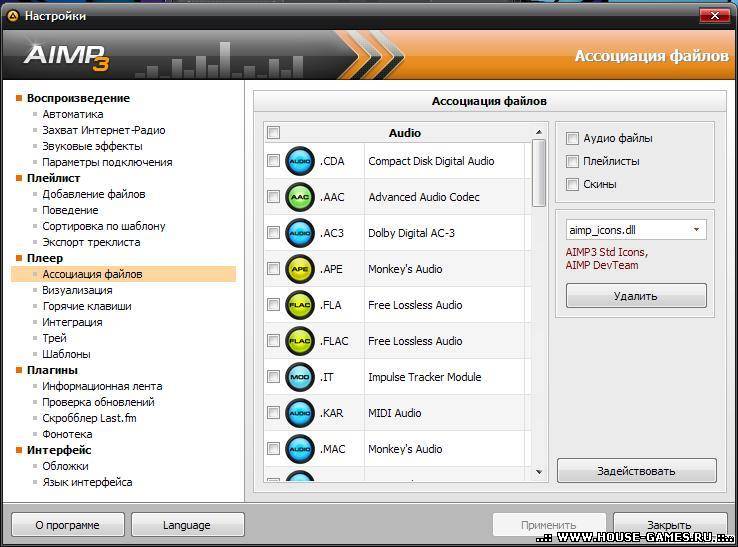
Task: Click the file list scrollbar thumb
Action: [539, 173]
